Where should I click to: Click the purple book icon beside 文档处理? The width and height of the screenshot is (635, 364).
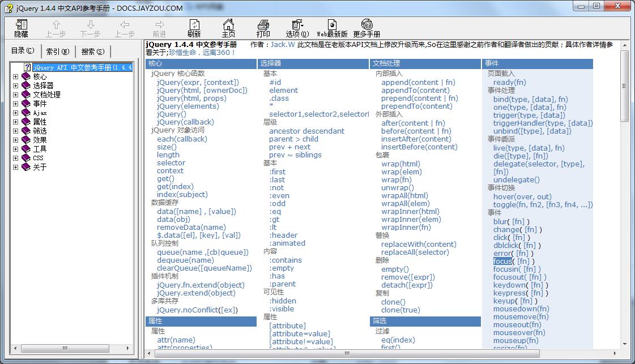pyautogui.click(x=26, y=95)
